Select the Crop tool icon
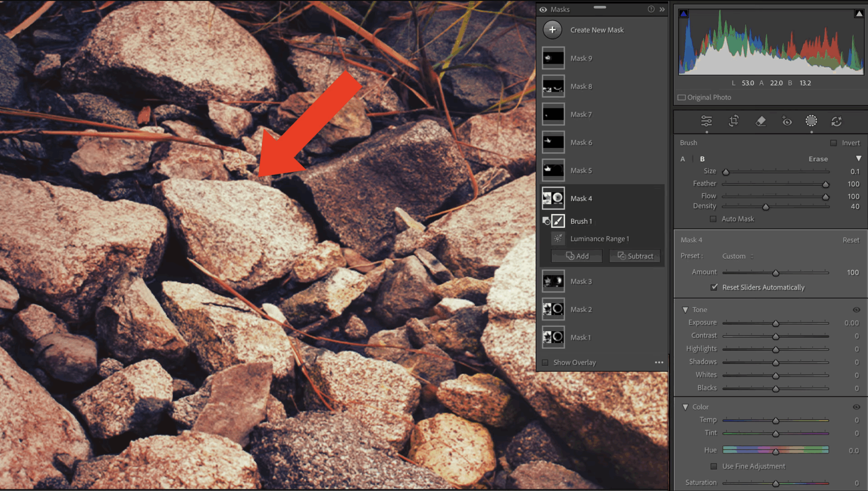868x491 pixels. pyautogui.click(x=733, y=121)
